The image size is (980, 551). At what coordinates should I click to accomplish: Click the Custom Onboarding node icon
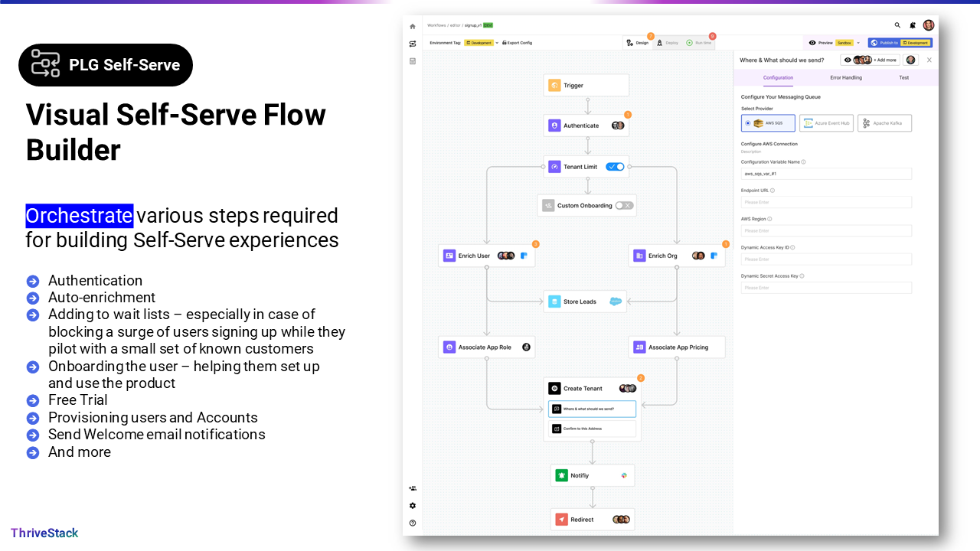click(548, 205)
